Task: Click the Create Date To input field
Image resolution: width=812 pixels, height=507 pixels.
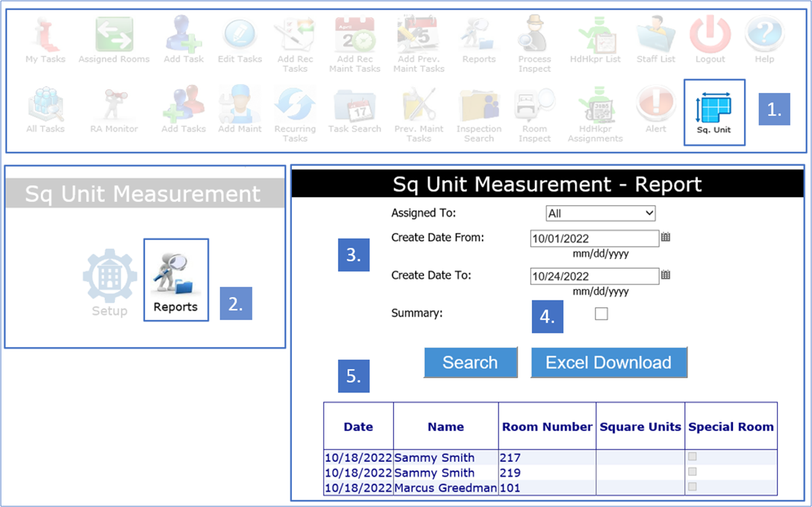Action: point(594,276)
